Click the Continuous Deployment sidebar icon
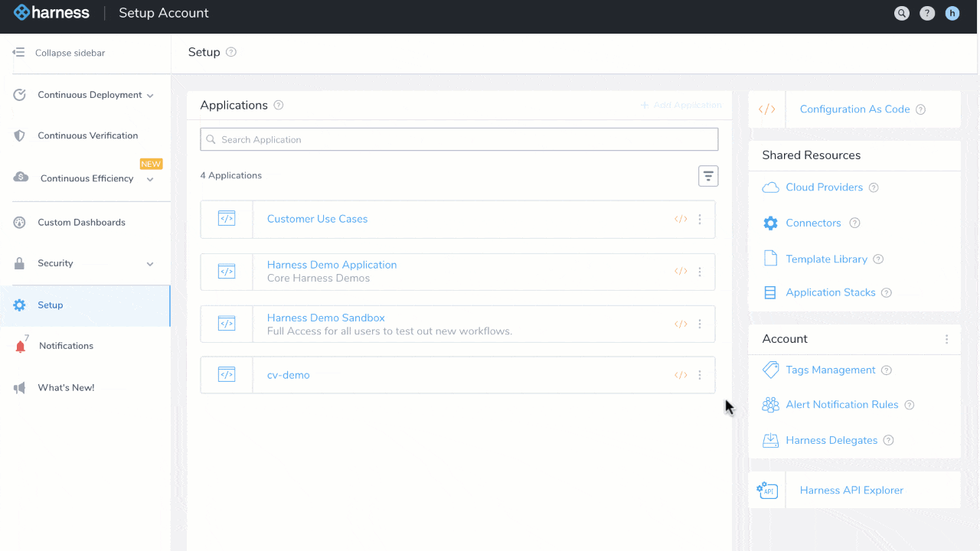Screen dimensions: 980x551 coord(21,95)
